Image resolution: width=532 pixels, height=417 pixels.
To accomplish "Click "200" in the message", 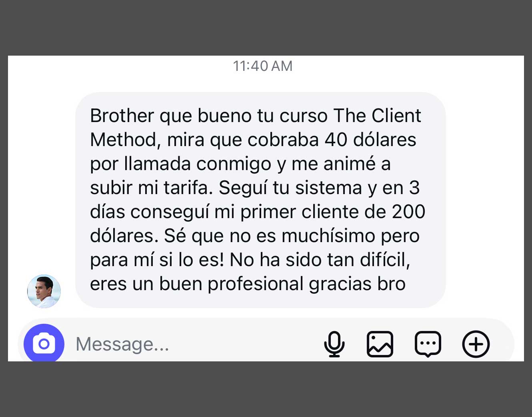I will coord(408,212).
